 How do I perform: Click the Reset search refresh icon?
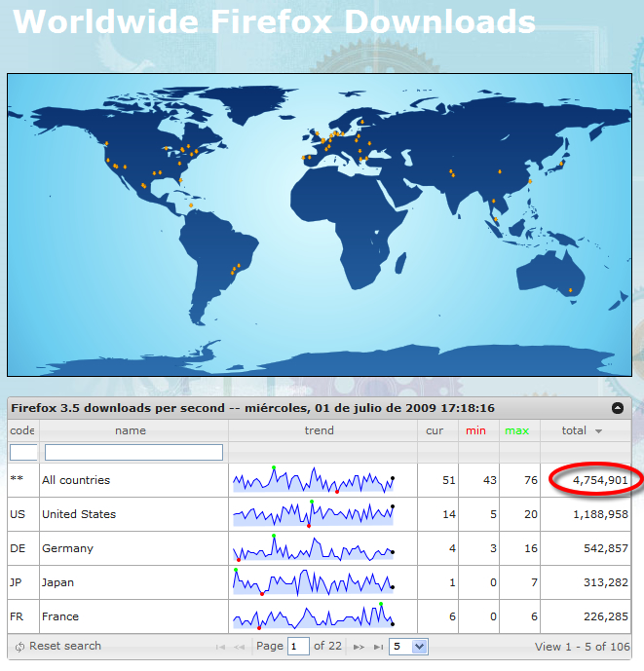(19, 647)
